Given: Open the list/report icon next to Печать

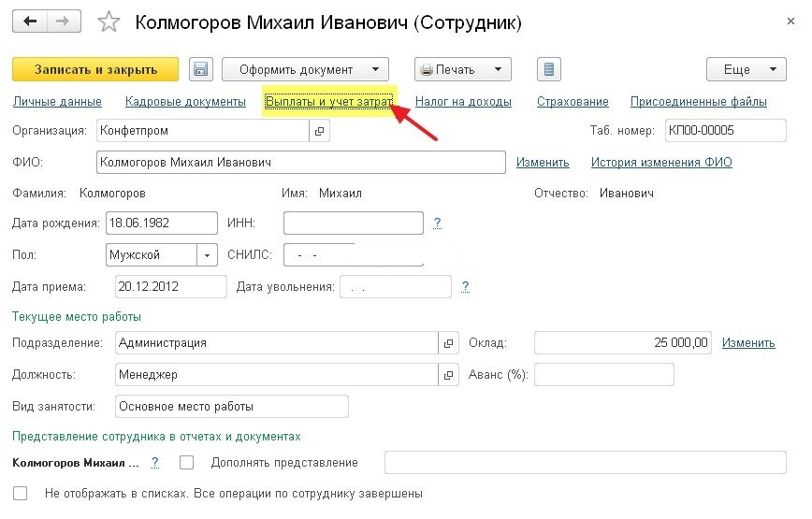Looking at the screenshot, I should click(549, 69).
